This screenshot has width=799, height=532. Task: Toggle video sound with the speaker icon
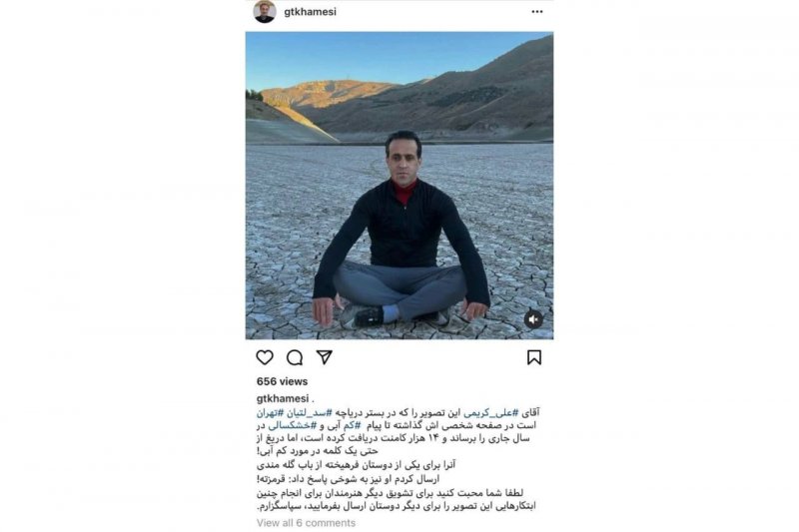click(x=533, y=319)
